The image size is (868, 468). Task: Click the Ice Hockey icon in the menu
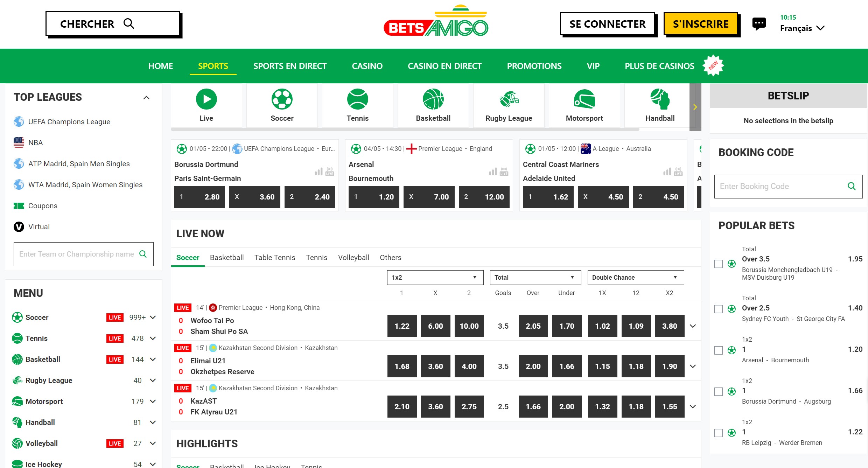(17, 464)
